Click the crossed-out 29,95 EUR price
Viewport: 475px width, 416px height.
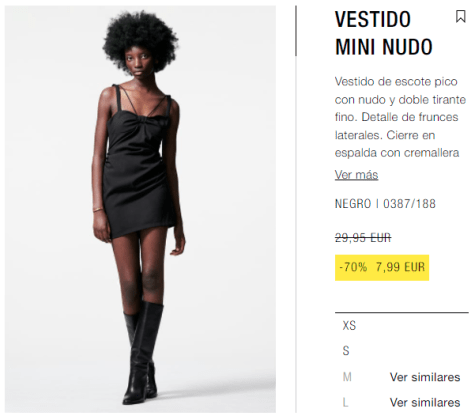pyautogui.click(x=363, y=238)
